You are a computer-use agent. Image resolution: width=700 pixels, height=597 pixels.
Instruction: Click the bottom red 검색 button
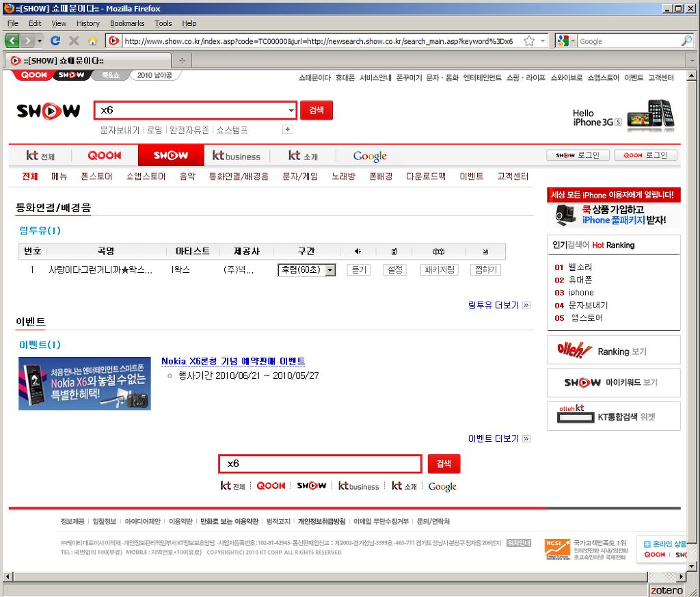pos(444,464)
